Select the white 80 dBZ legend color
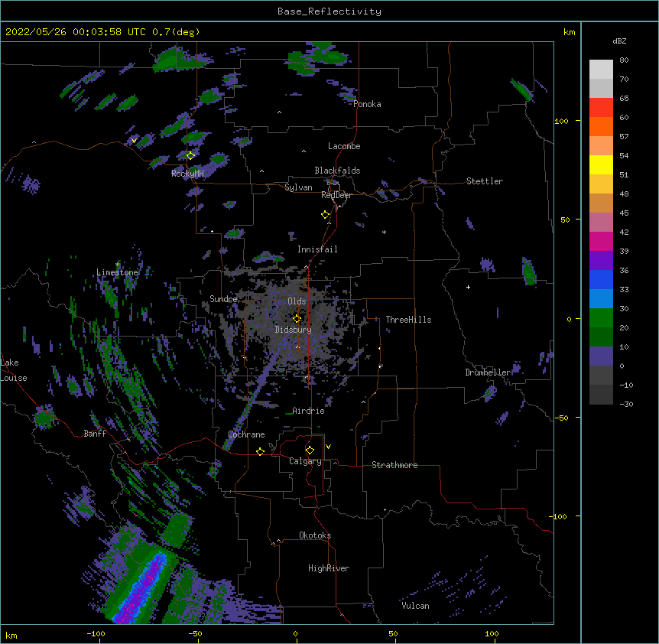 pyautogui.click(x=601, y=70)
